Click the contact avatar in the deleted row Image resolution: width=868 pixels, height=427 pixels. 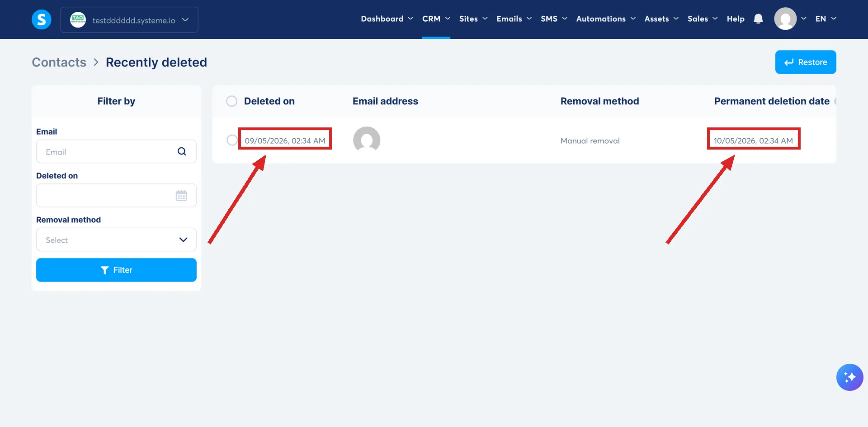[x=367, y=140]
